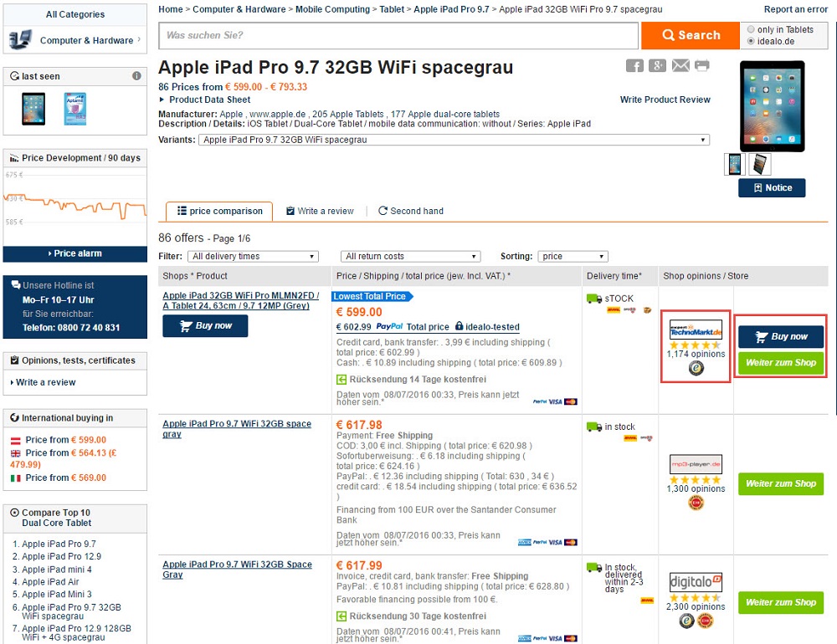837x644 pixels.
Task: Click the TechnoMarkt.de shop logo
Action: 696,330
